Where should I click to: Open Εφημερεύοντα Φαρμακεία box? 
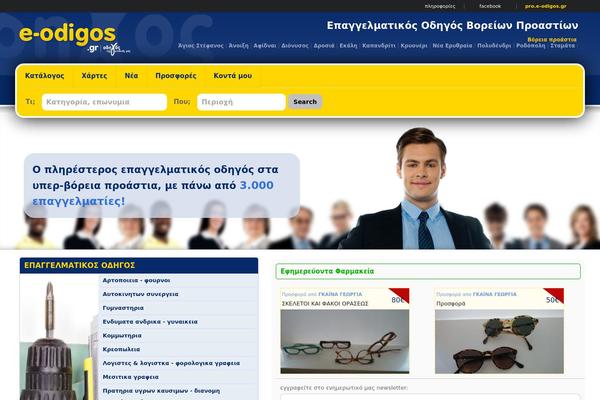click(x=428, y=271)
